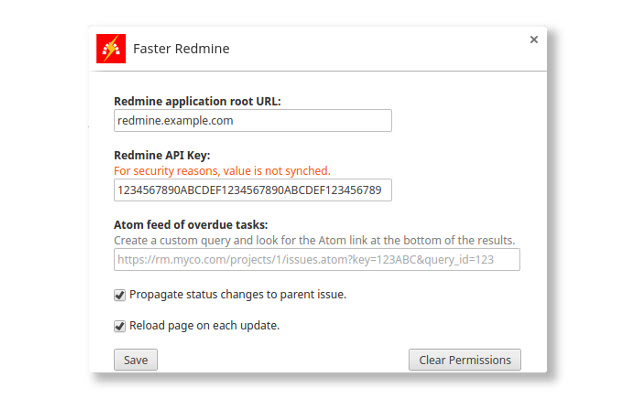Disable Propagate status changes checkbox

tap(120, 295)
